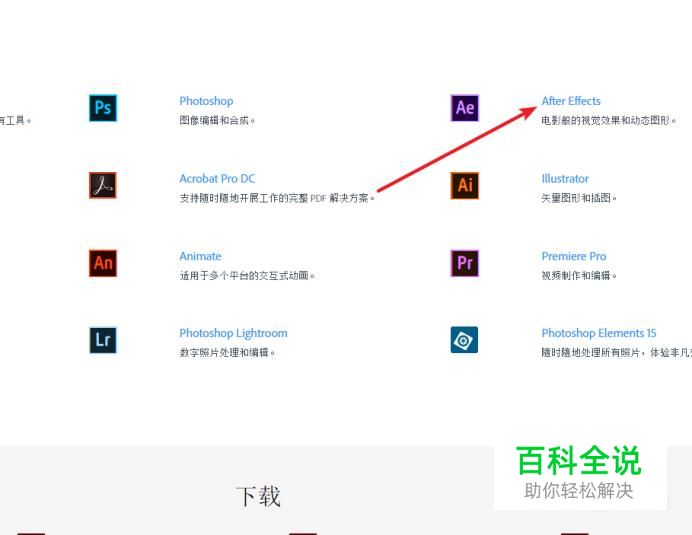
Task: Click the text "图像编辑和合成。"
Action: [x=217, y=120]
